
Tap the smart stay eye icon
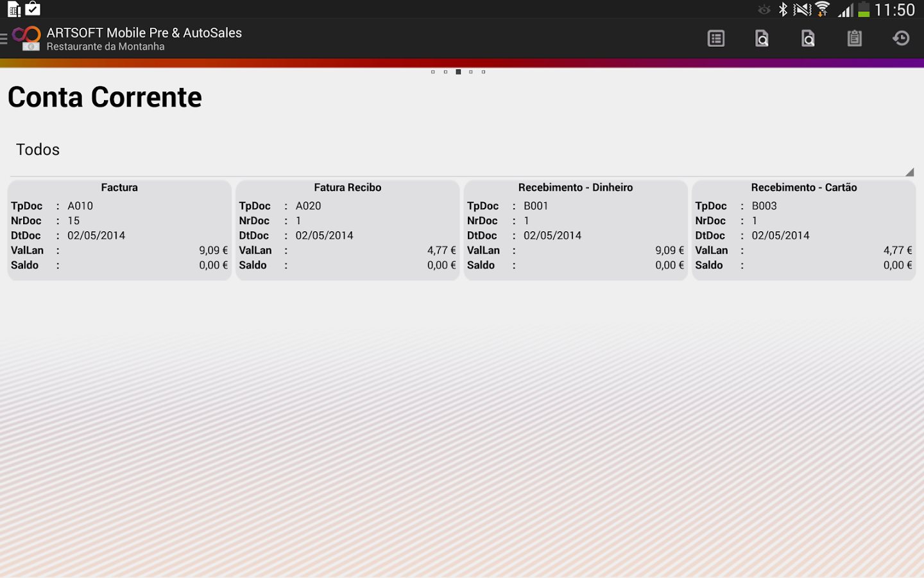[764, 10]
